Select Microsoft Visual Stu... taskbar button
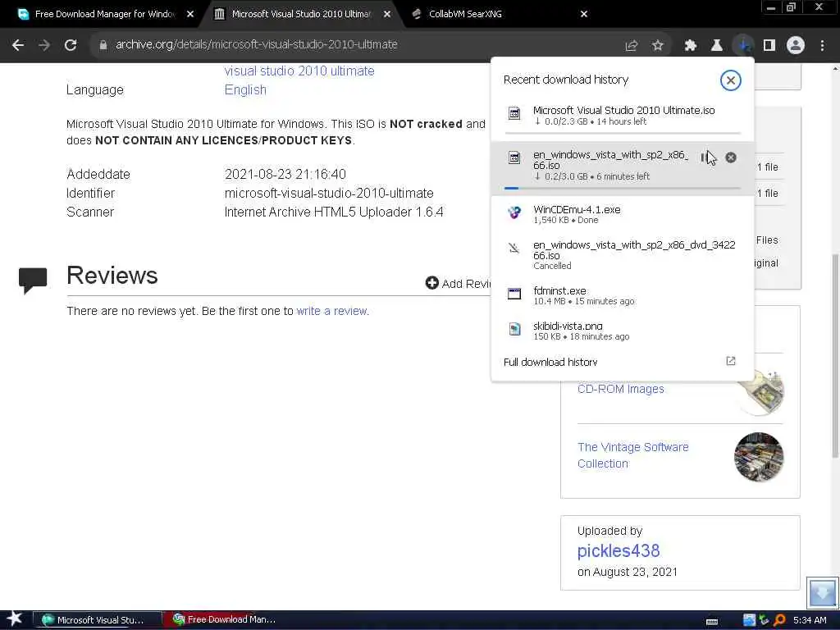The height and width of the screenshot is (630, 840). coord(98,620)
